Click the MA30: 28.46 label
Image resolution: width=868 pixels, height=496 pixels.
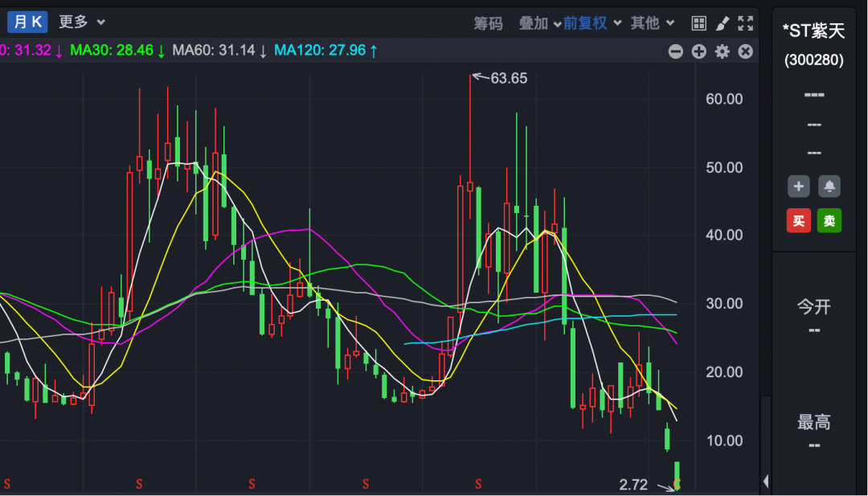tap(117, 51)
